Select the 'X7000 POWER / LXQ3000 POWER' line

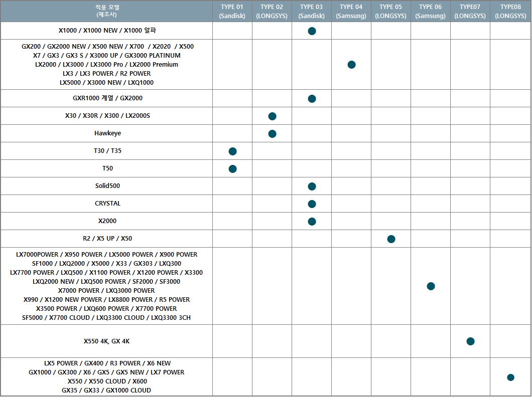click(x=106, y=291)
